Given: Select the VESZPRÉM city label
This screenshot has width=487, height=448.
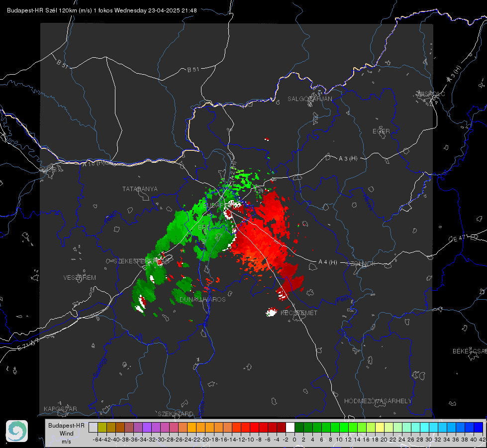Looking at the screenshot, I should coord(80,278).
